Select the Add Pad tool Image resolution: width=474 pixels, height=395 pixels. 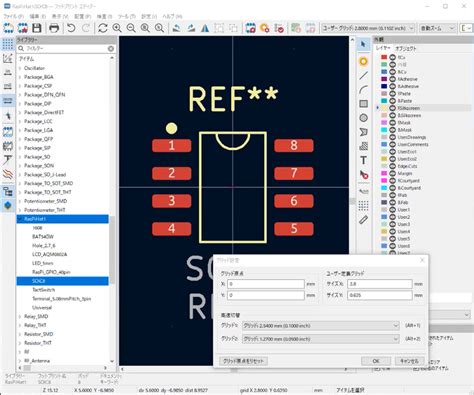[363, 61]
